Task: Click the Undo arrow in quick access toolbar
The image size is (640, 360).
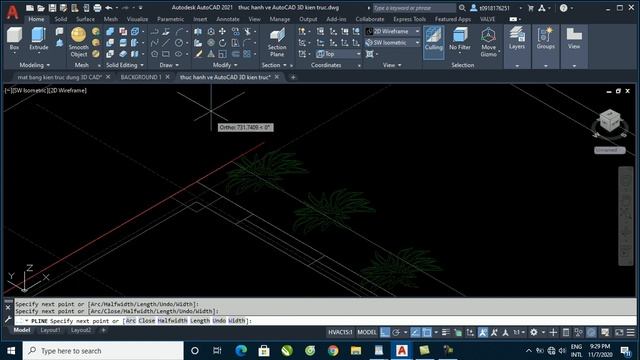Action: click(109, 8)
